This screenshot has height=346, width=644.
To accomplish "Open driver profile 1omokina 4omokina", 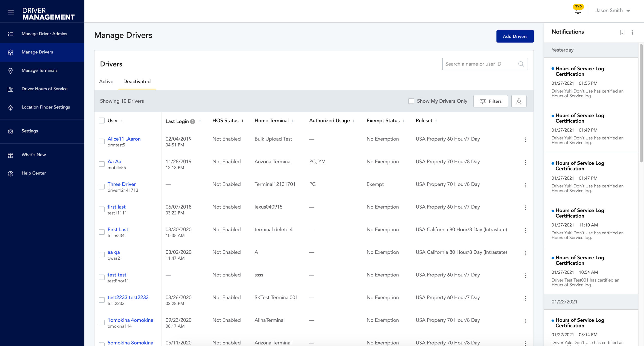I will click(130, 320).
